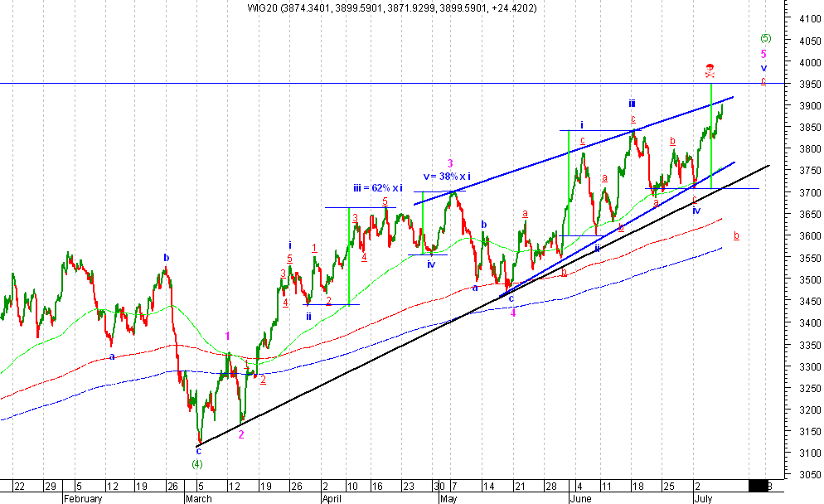Click the 3700 price axis label
Image resolution: width=824 pixels, height=504 pixels.
click(809, 193)
